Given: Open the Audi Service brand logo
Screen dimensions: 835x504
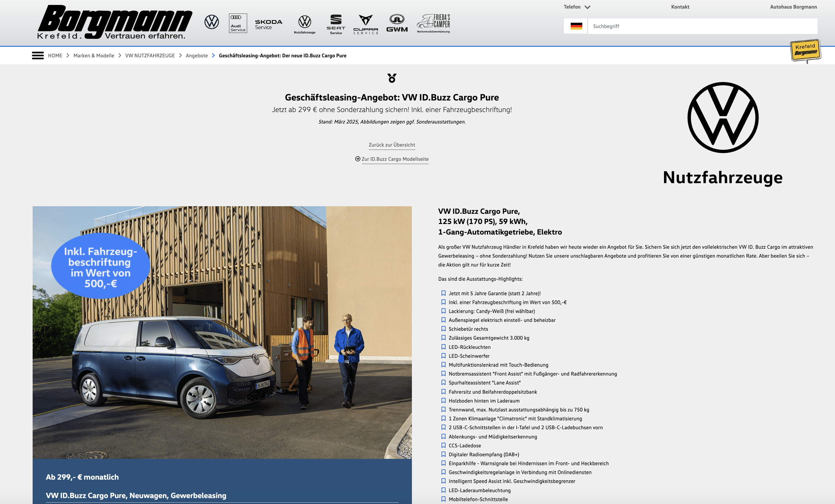Looking at the screenshot, I should pyautogui.click(x=238, y=23).
